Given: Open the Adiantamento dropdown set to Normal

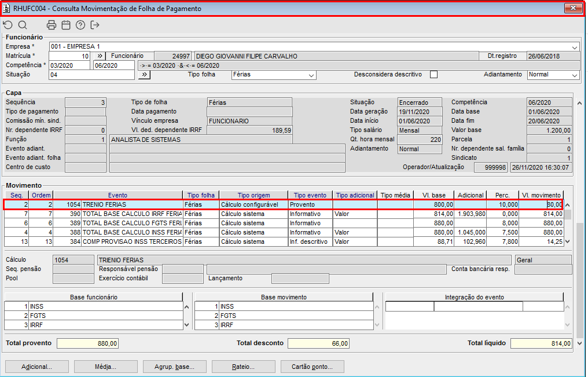Looking at the screenshot, I should 575,75.
